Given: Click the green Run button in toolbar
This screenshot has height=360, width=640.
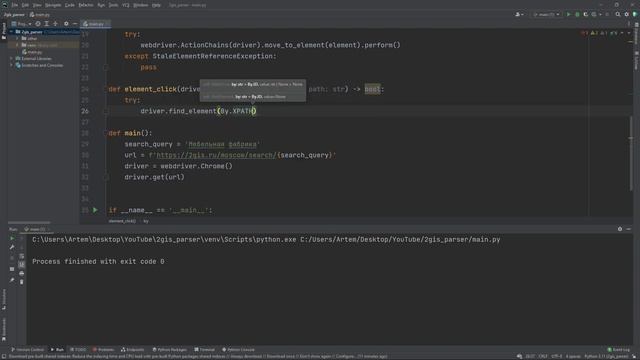Looking at the screenshot, I should point(568,14).
